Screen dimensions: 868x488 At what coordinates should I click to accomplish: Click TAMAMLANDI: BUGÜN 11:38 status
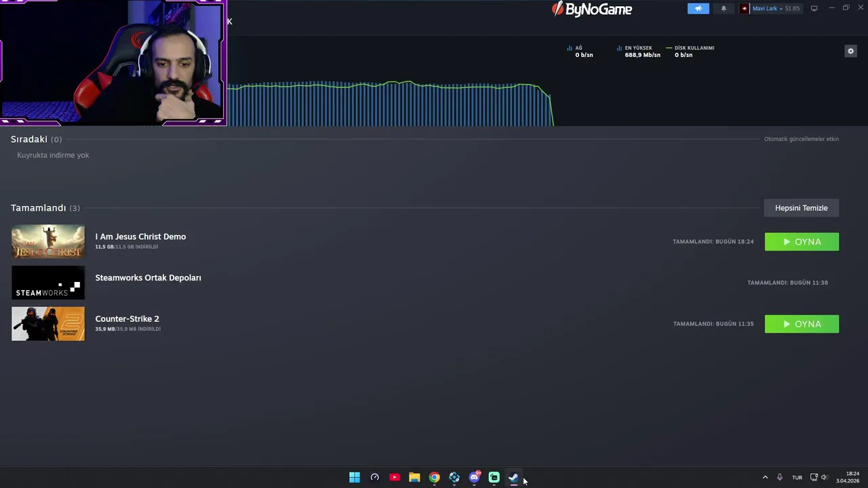tap(787, 283)
